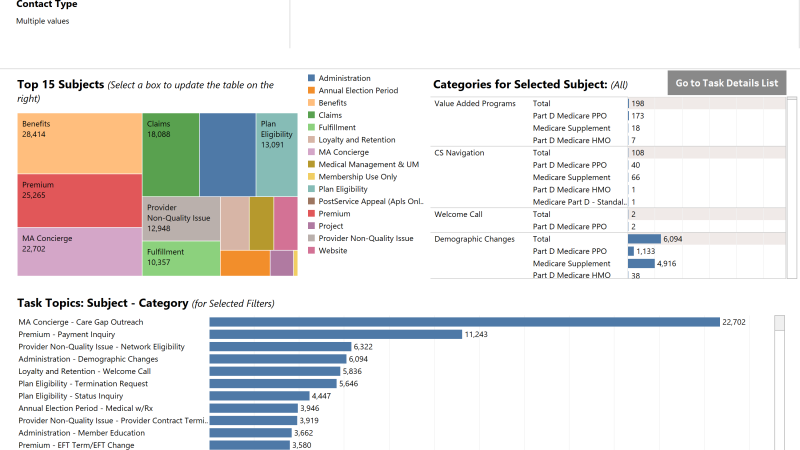800x450 pixels.
Task: Click the Network Eligibility 6,322 bar
Action: click(x=280, y=346)
